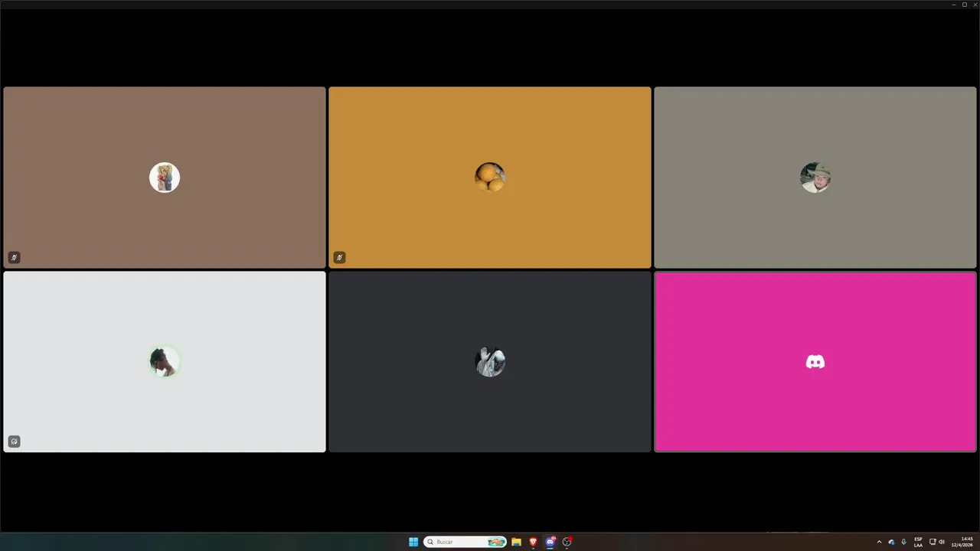The image size is (980, 551).
Task: Click the OneDrive cloud tray icon
Action: click(891, 542)
